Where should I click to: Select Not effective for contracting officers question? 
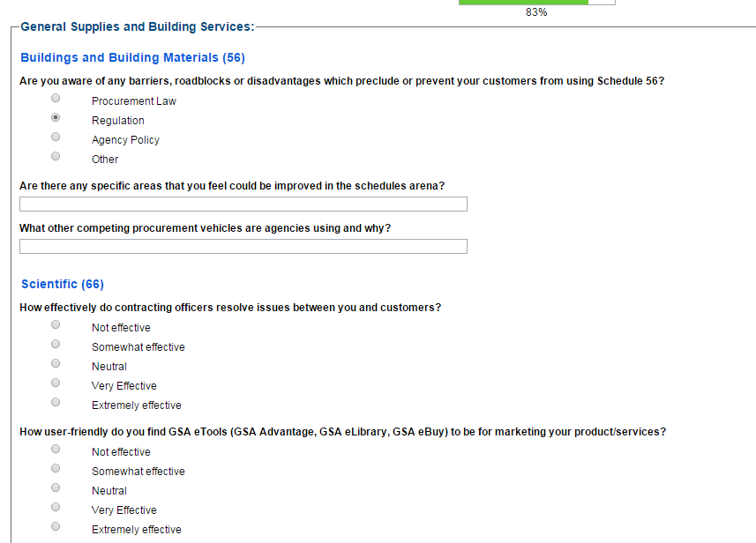(56, 324)
